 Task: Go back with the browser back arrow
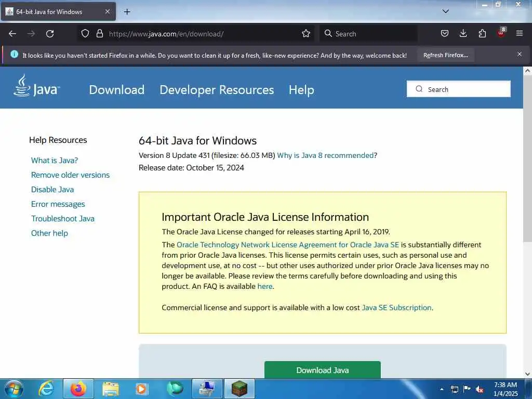pyautogui.click(x=12, y=34)
